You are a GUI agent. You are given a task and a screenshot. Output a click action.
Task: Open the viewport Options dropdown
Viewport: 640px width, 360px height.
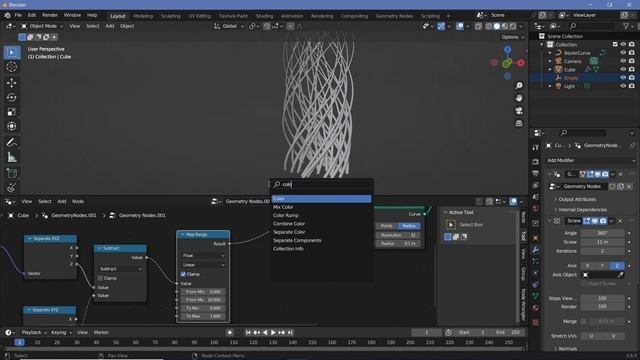513,37
